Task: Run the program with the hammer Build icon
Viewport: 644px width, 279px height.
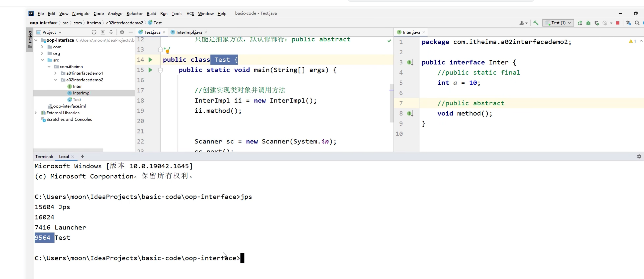Action: coord(536,23)
